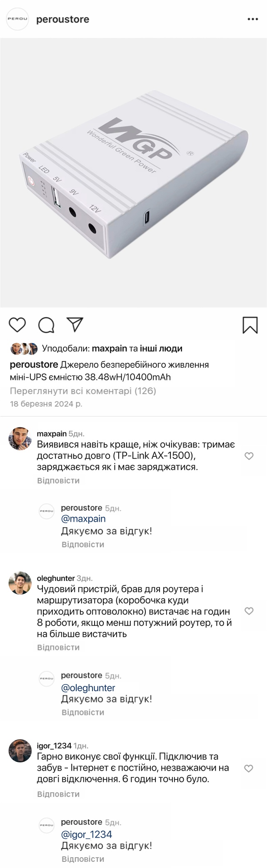
Task: Open maxpain's profile picture
Action: (20, 438)
